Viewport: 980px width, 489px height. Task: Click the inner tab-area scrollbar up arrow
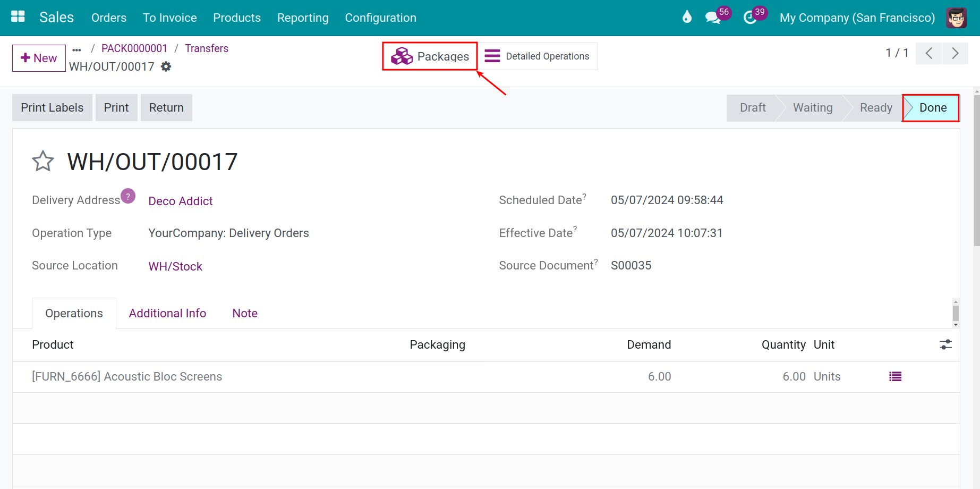pyautogui.click(x=956, y=302)
